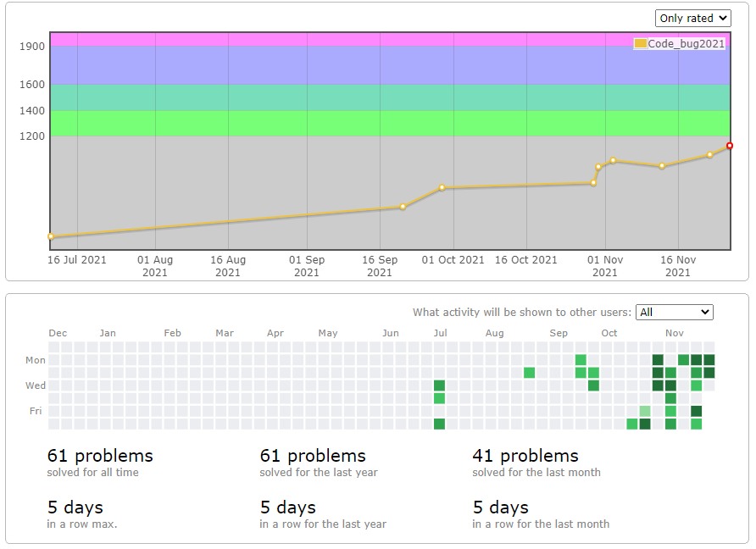This screenshot has height=549, width=756.
Task: Click the pale light-green Friday activity cell
Action: coord(645,411)
